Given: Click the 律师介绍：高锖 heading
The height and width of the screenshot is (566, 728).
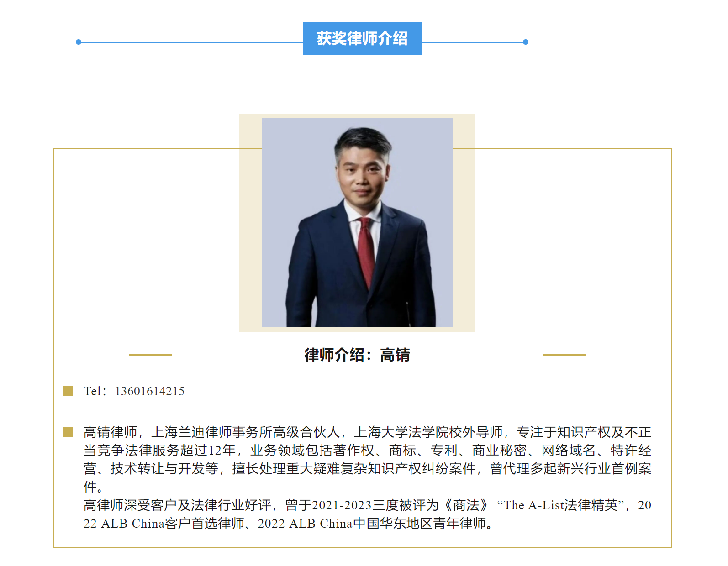Looking at the screenshot, I should click(x=357, y=355).
